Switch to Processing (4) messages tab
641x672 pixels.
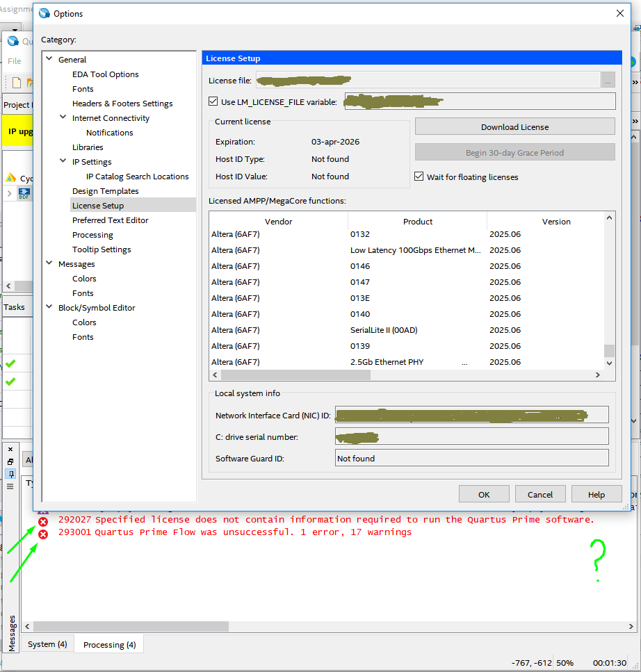coord(109,645)
